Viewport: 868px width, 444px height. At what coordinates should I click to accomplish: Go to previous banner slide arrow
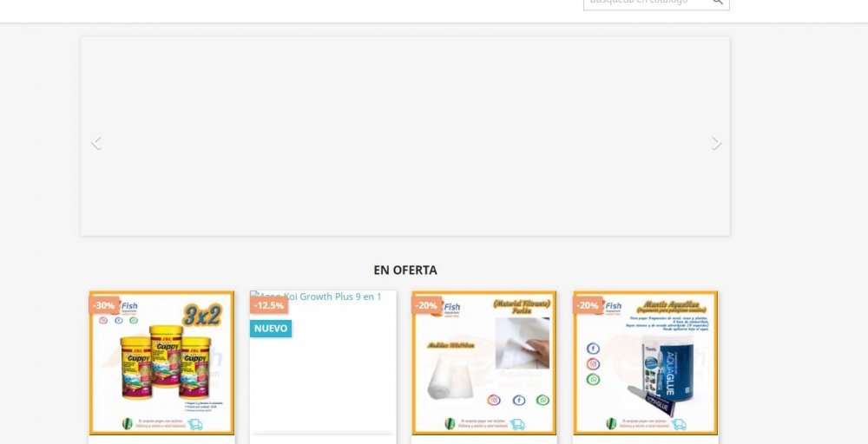click(96, 143)
